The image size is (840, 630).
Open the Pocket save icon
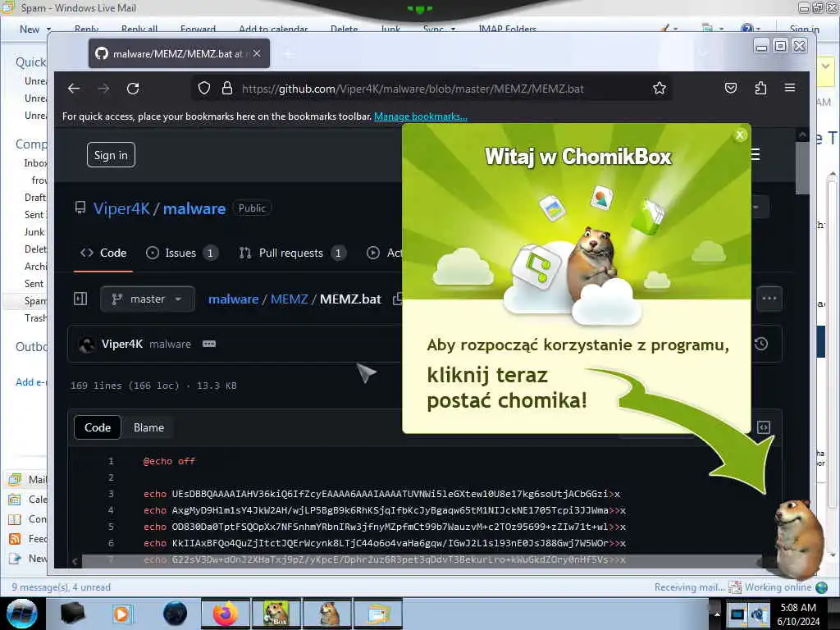(x=731, y=88)
